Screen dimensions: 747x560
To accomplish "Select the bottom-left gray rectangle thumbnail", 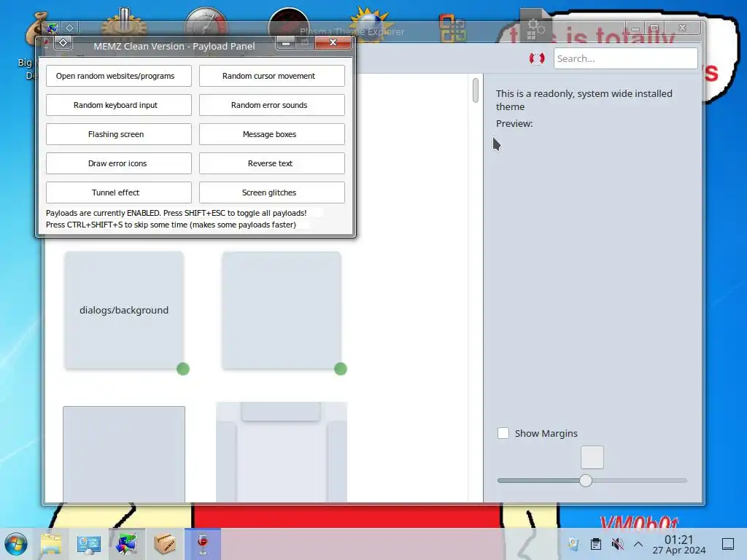I will (x=124, y=454).
